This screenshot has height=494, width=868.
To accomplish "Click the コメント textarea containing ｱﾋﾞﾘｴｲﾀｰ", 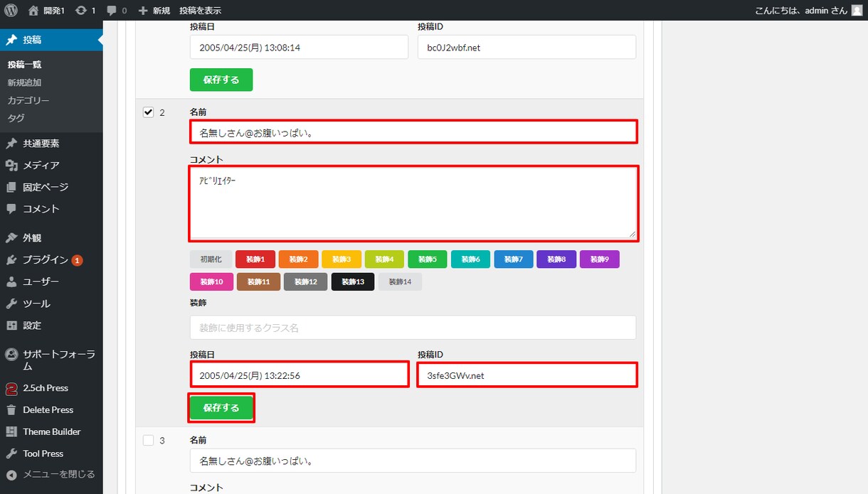I will [413, 203].
